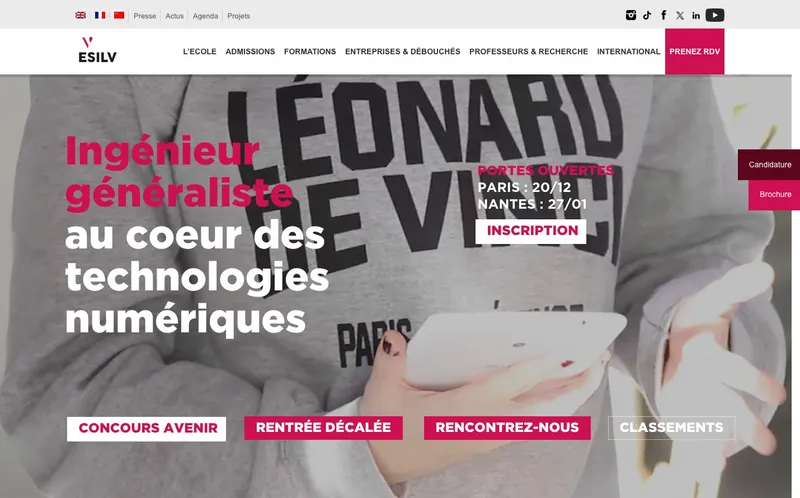The height and width of the screenshot is (498, 800).
Task: Open the Presse link in top bar
Action: [x=145, y=16]
